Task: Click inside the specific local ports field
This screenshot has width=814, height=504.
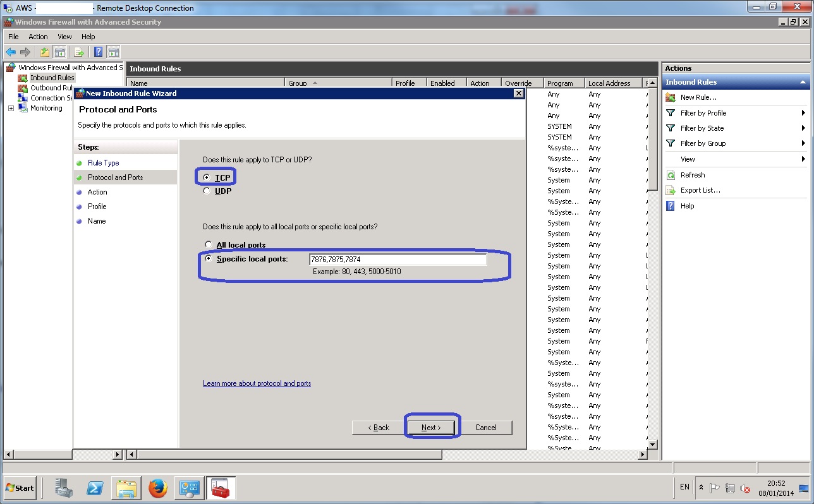Action: [398, 260]
